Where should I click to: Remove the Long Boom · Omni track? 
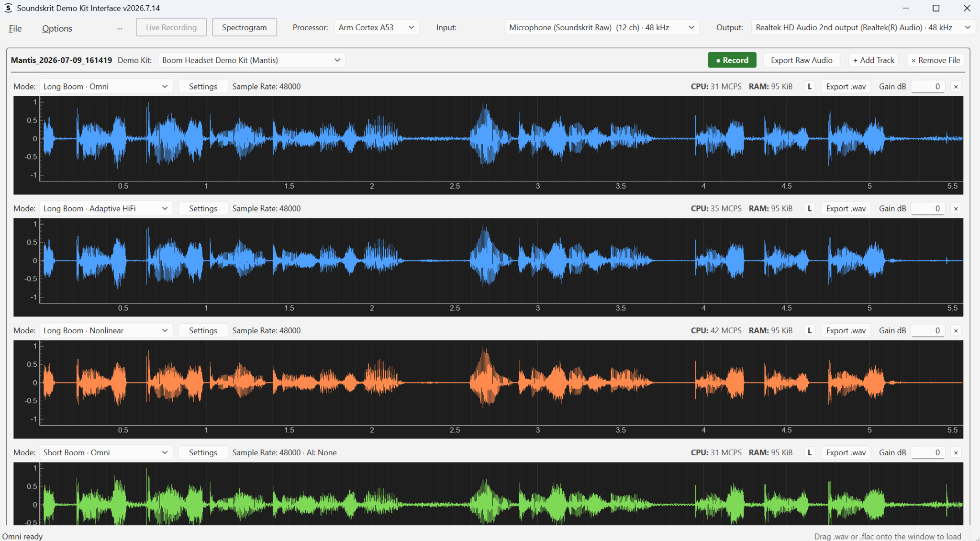(956, 87)
